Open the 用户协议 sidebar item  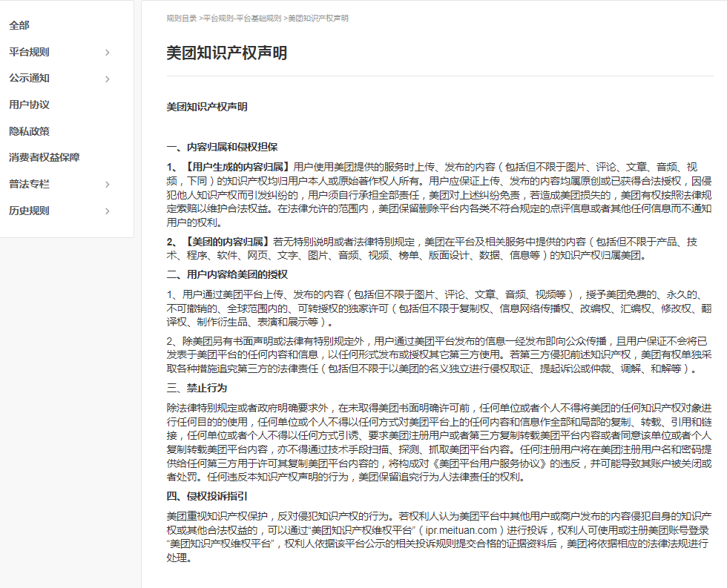pyautogui.click(x=29, y=105)
